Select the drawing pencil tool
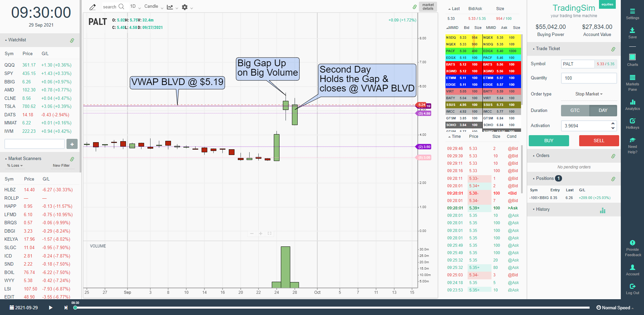The width and height of the screenshot is (644, 315). click(x=93, y=6)
